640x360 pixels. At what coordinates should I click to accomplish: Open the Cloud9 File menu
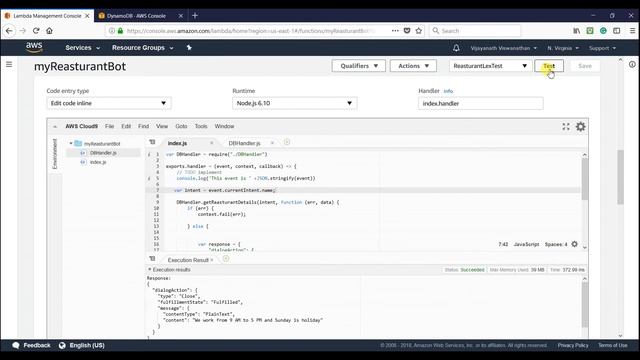click(x=109, y=127)
